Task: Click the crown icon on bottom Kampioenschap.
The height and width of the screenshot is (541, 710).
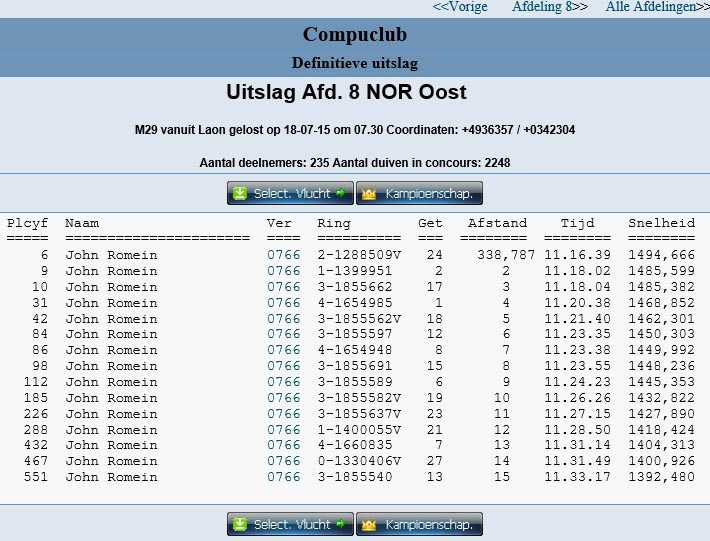Action: 369,525
